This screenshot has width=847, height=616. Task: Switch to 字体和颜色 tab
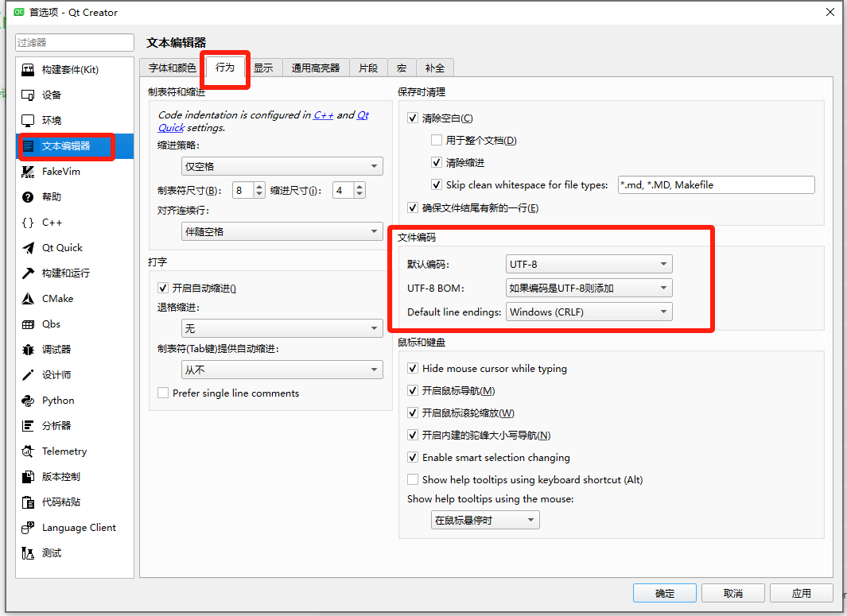click(x=173, y=68)
